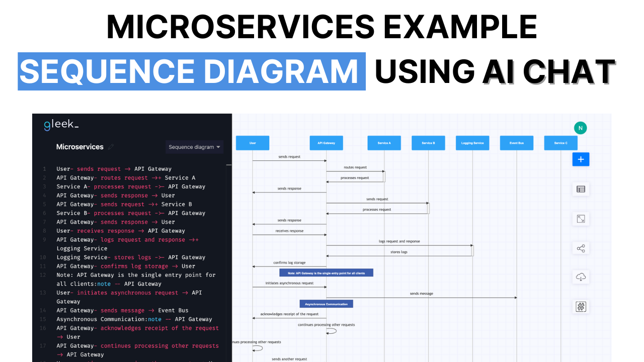
Task: Click the share icon
Action: (581, 248)
